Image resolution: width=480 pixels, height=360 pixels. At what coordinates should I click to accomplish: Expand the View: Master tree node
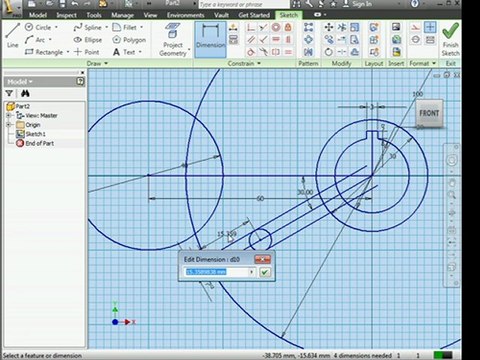pyautogui.click(x=9, y=116)
